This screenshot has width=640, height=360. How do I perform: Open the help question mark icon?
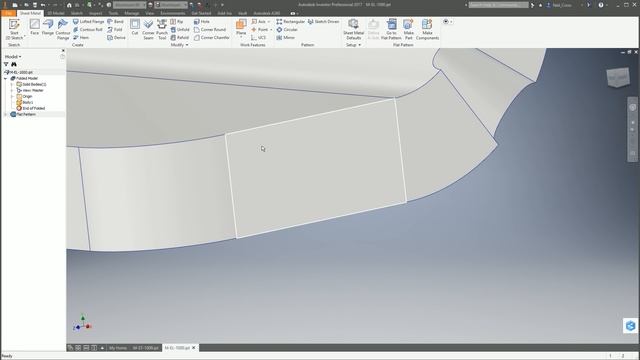coord(601,5)
